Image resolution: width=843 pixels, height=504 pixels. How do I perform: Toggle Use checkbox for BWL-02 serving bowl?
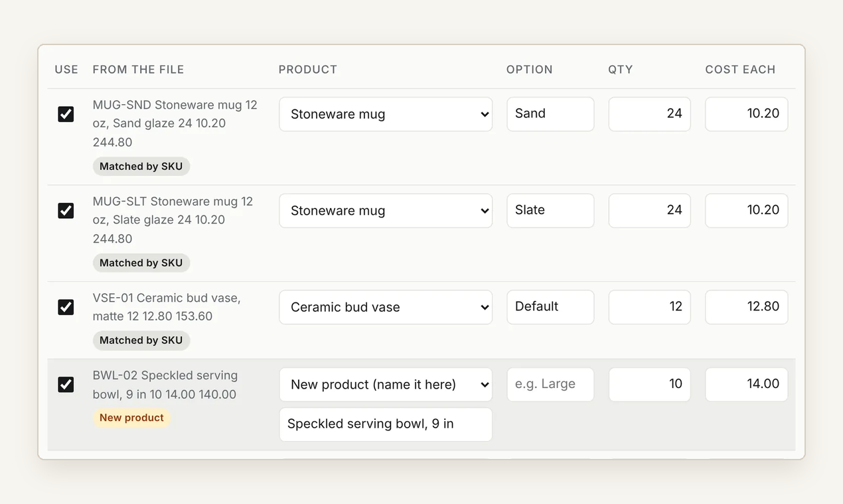click(66, 385)
